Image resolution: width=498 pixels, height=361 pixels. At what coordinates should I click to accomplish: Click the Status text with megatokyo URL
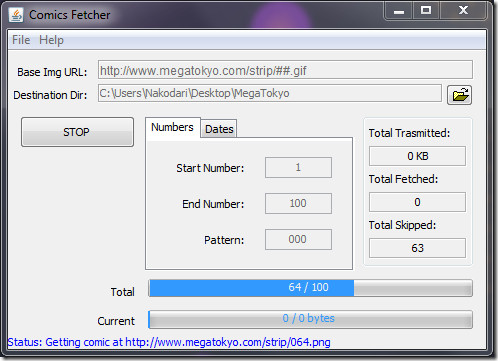(x=169, y=342)
